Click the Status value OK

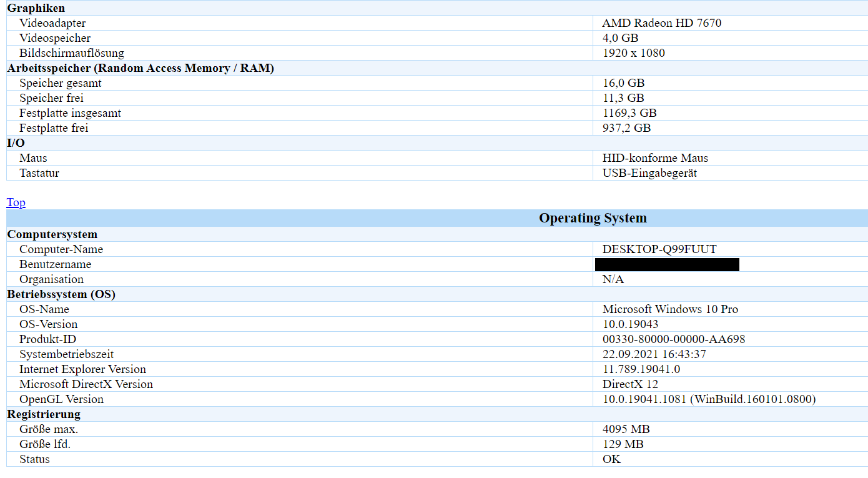611,459
